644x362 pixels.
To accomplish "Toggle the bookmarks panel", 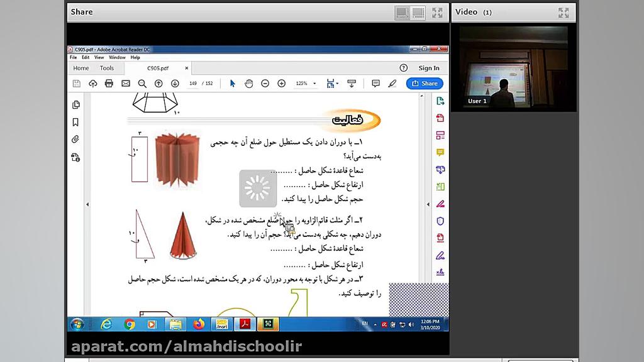I will coord(76,121).
